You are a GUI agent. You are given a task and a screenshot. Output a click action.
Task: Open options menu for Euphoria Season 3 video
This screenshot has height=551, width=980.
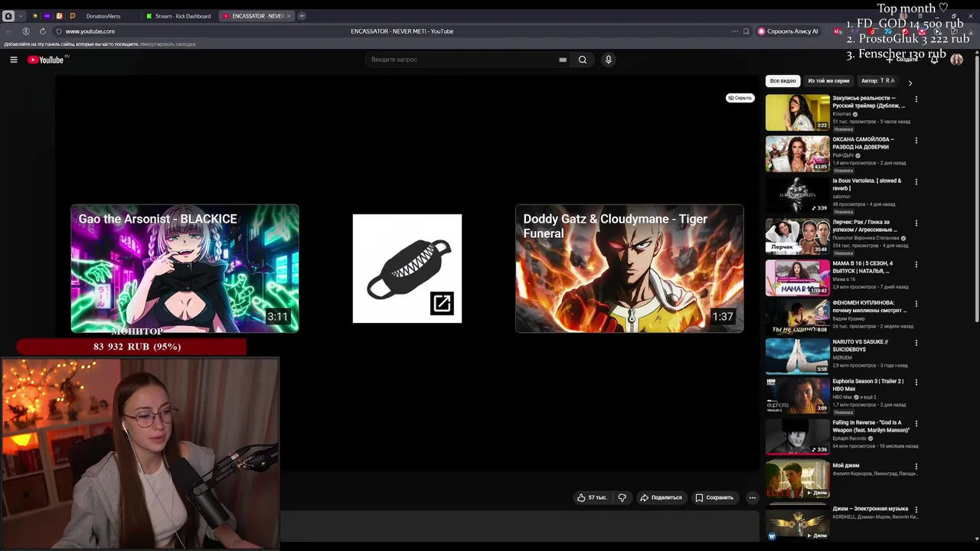[x=916, y=382]
